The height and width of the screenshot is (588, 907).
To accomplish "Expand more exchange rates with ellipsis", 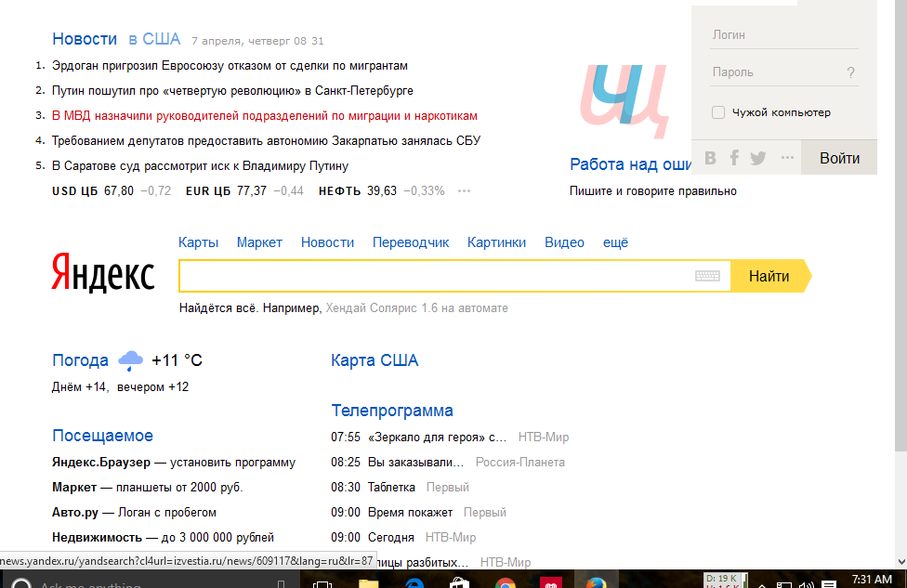I will [x=464, y=190].
